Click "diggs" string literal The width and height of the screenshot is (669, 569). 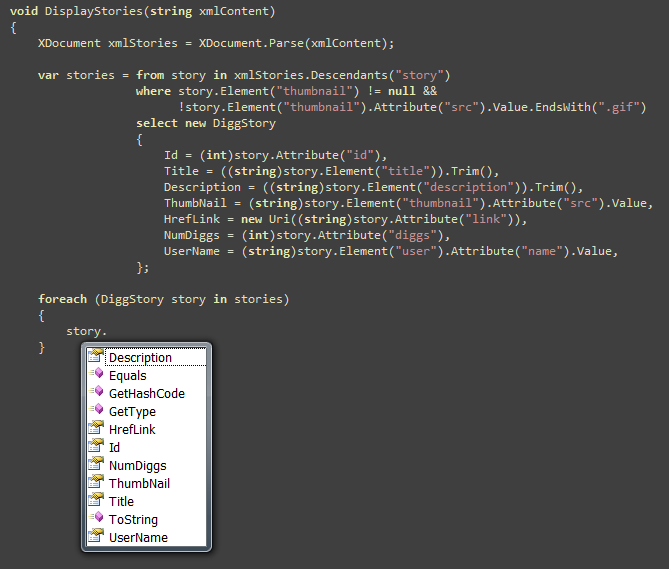click(x=412, y=235)
